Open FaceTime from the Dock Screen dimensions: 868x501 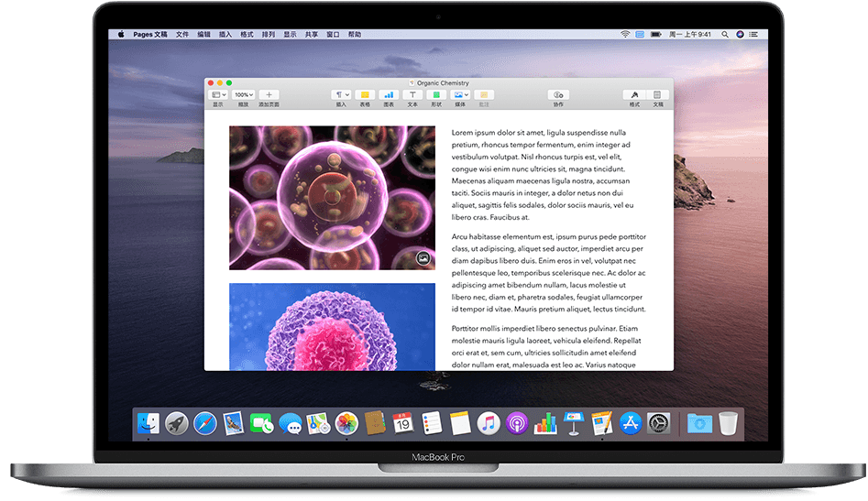(261, 424)
